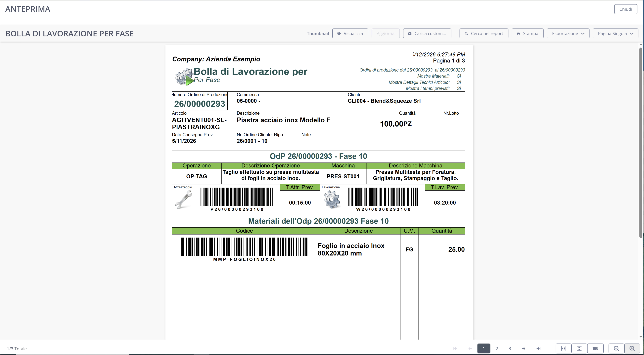Close the preview with Chiudi button
644x355 pixels.
point(626,9)
